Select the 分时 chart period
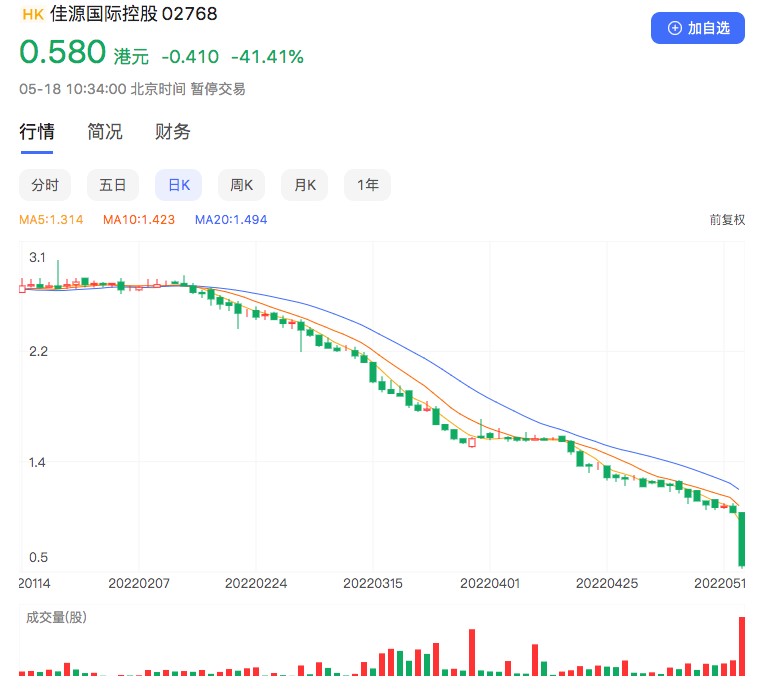 point(45,185)
